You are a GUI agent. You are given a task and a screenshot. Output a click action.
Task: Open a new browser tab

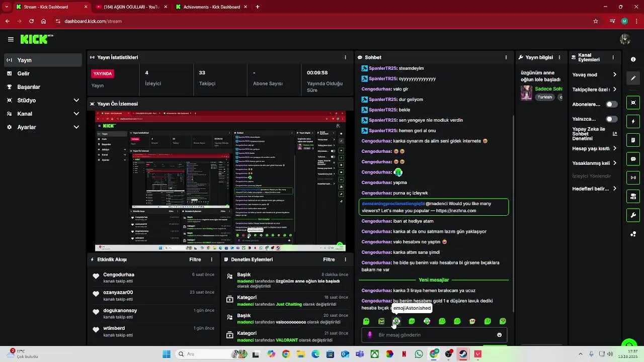pyautogui.click(x=258, y=7)
